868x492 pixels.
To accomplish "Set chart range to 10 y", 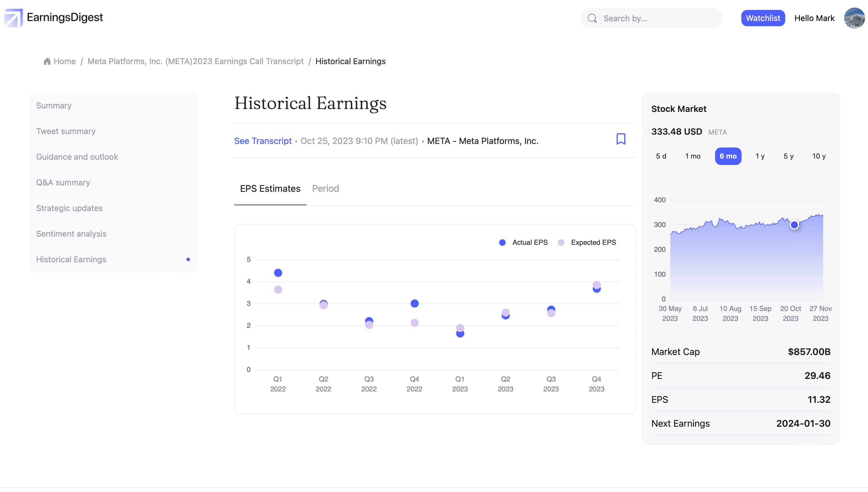I will pos(818,156).
